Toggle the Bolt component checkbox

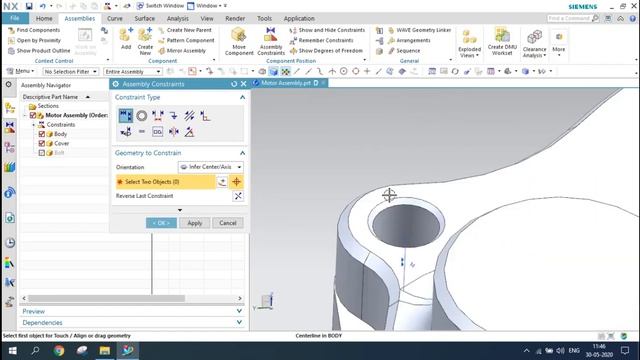click(42, 153)
